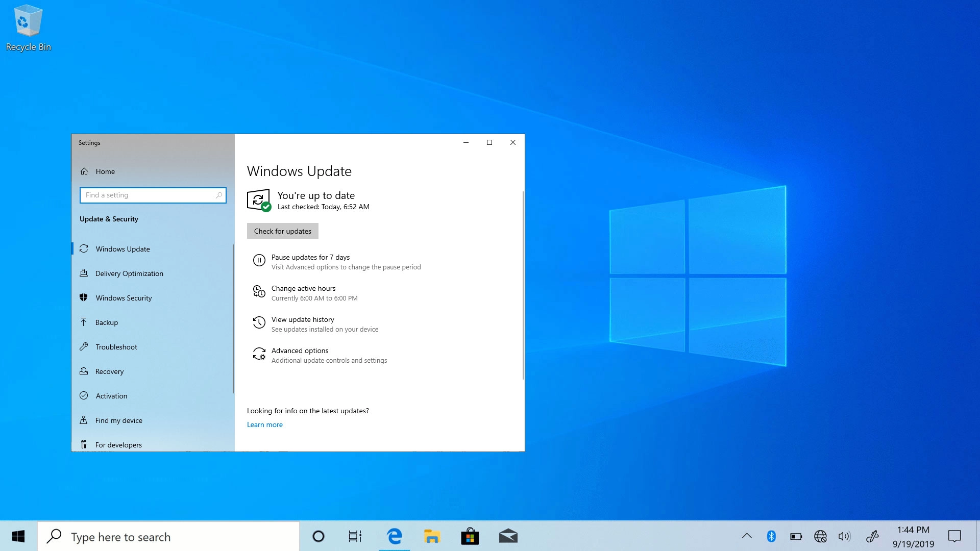Click the View update history icon
This screenshot has height=551, width=980.
259,322
